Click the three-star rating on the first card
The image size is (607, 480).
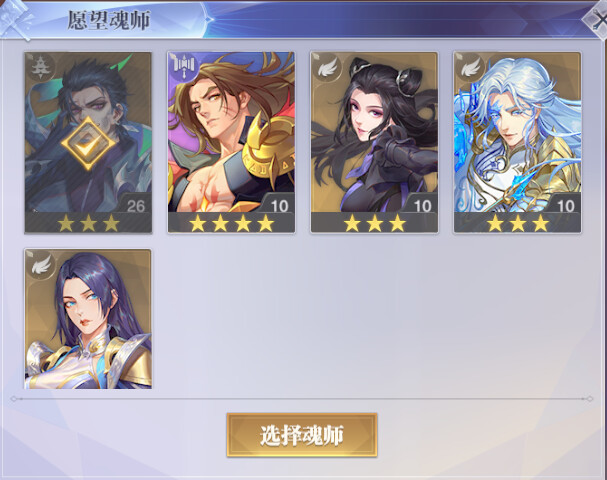pyautogui.click(x=88, y=223)
